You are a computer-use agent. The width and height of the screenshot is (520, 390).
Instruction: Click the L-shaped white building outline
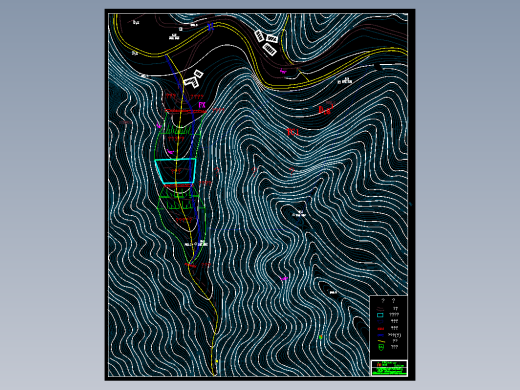(191, 82)
